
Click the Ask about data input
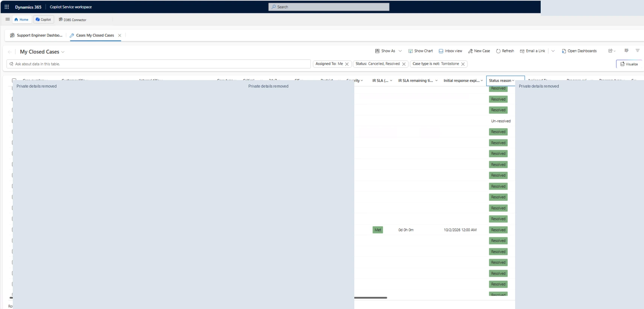point(159,64)
